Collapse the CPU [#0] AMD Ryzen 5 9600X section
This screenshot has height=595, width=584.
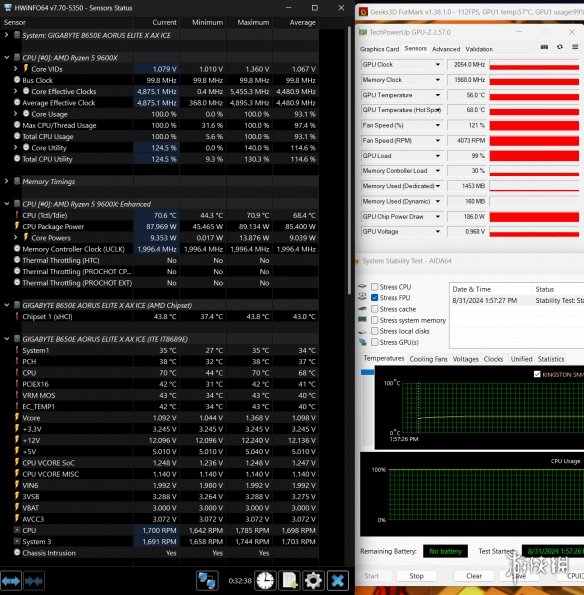[x=6, y=58]
